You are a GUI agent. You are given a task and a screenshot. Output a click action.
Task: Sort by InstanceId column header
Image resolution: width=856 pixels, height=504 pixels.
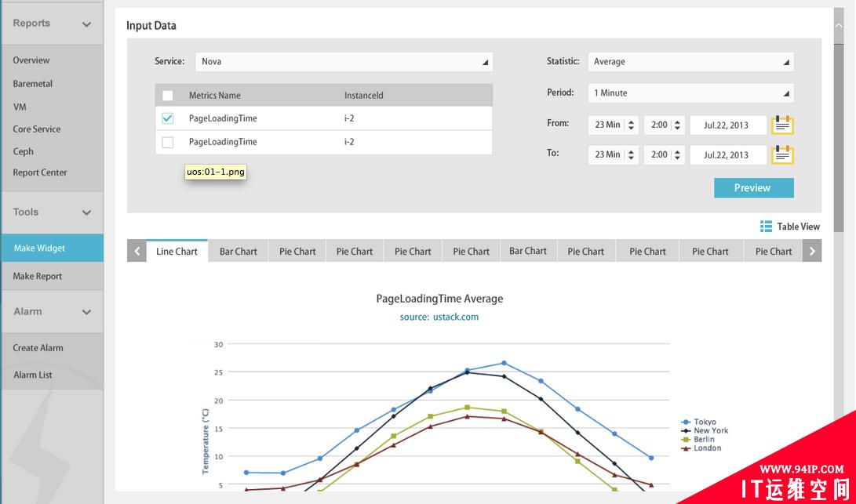(x=363, y=96)
